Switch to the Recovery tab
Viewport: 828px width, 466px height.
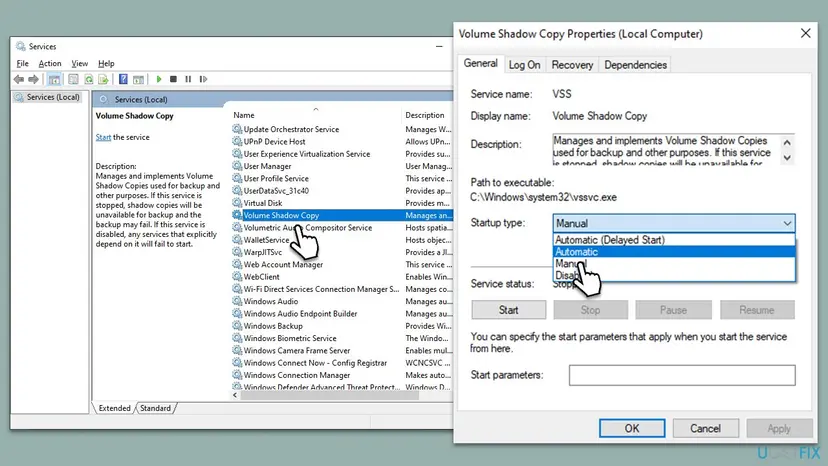[x=572, y=65]
